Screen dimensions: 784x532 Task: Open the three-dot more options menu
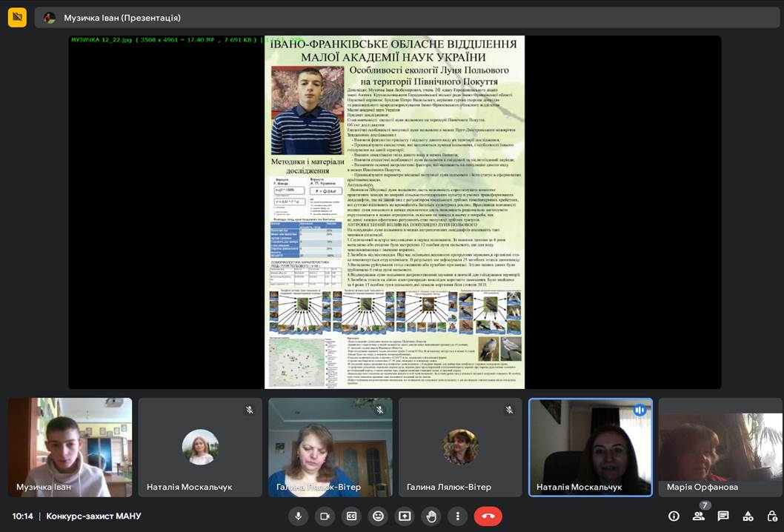coord(458,516)
